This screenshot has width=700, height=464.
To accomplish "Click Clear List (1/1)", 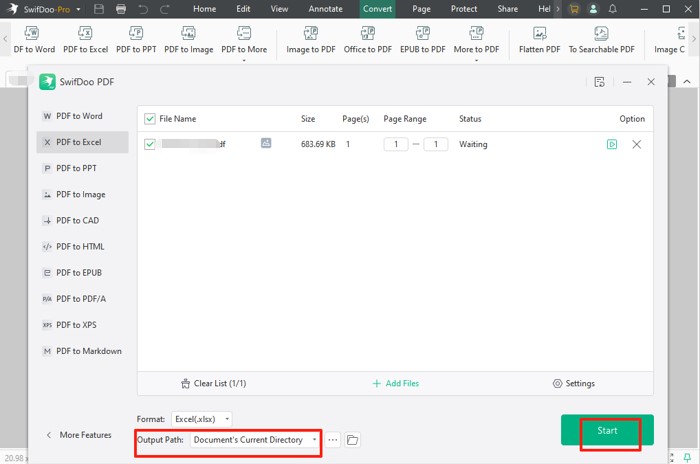I will (213, 384).
